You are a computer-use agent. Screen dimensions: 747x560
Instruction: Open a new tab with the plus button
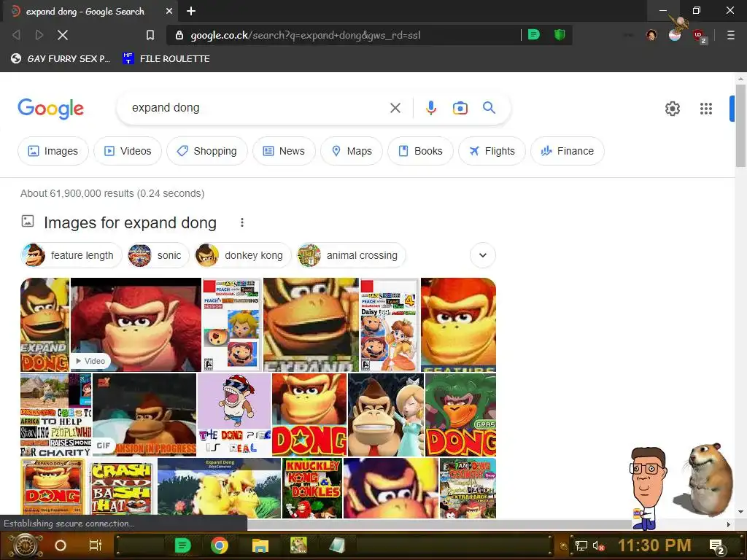191,11
